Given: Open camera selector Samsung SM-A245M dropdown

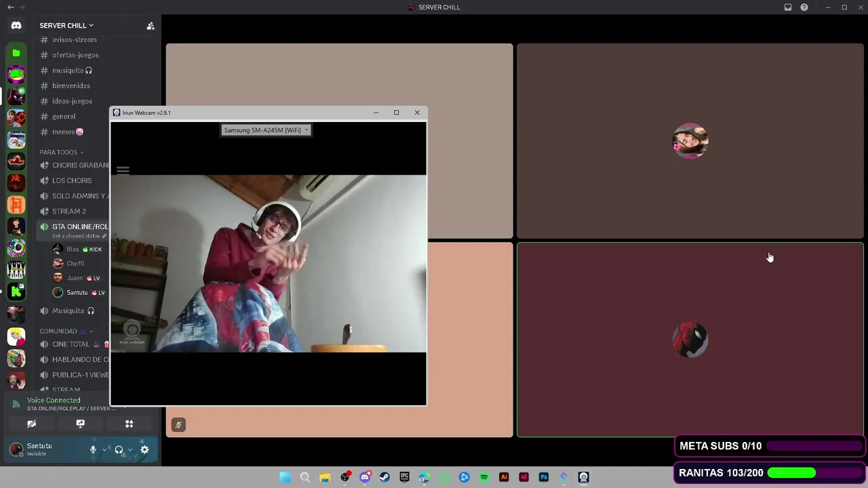Looking at the screenshot, I should [266, 130].
